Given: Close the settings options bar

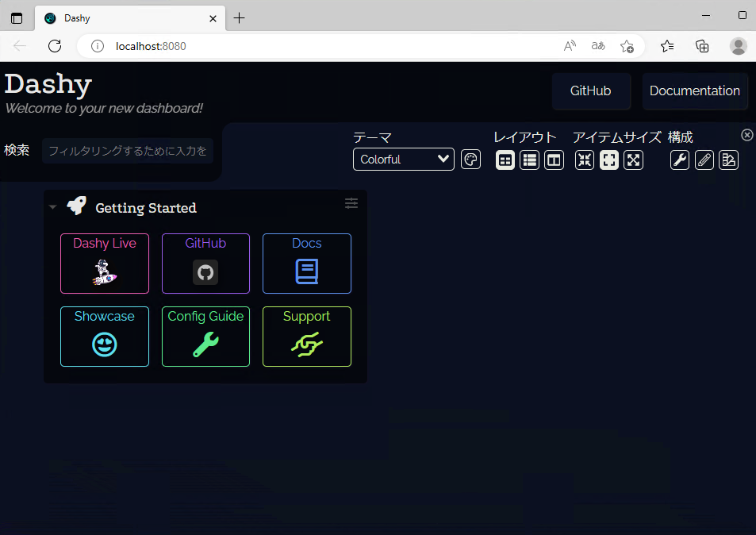Looking at the screenshot, I should [x=746, y=135].
